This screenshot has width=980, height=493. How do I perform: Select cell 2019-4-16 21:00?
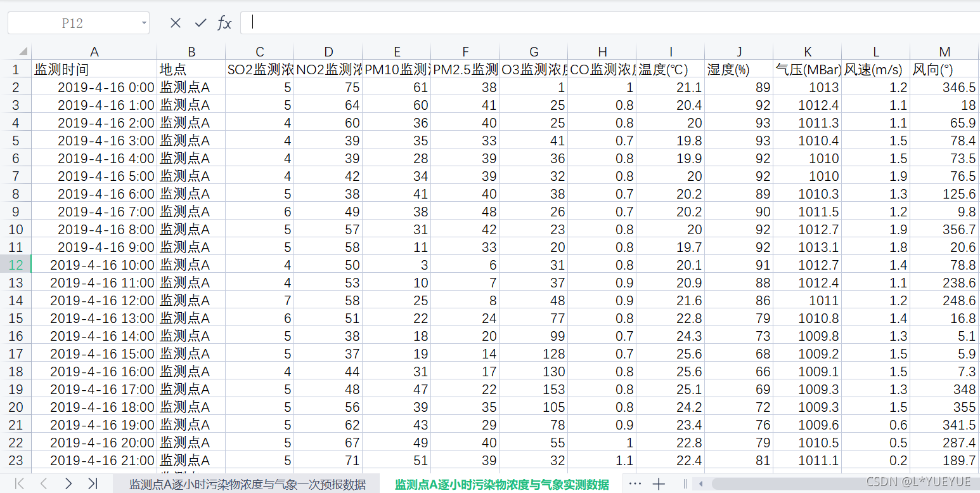point(94,460)
